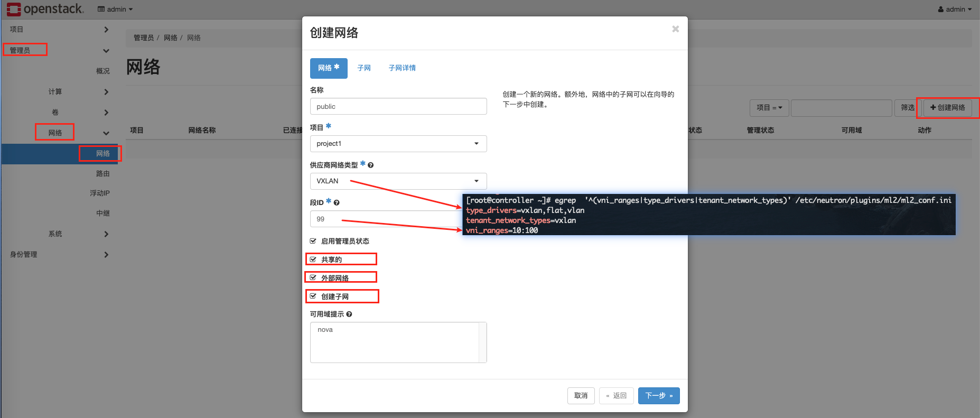Open the 项目 = filter dropdown
This screenshot has width=980, height=418.
pyautogui.click(x=769, y=108)
